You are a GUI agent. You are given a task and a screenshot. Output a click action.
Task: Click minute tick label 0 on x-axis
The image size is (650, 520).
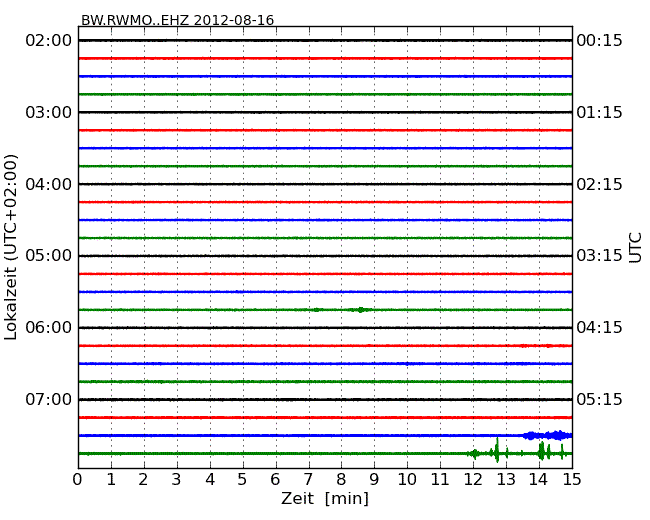[78, 480]
